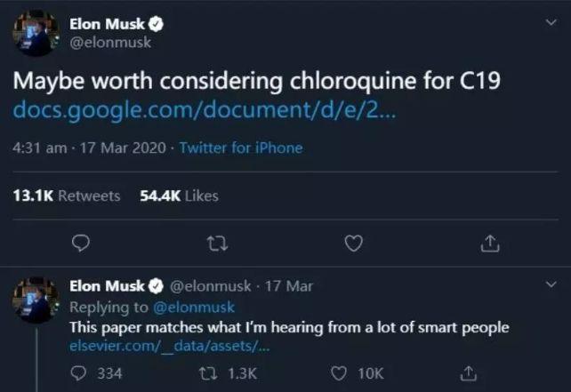Like the main chloroquine tweet

click(354, 244)
